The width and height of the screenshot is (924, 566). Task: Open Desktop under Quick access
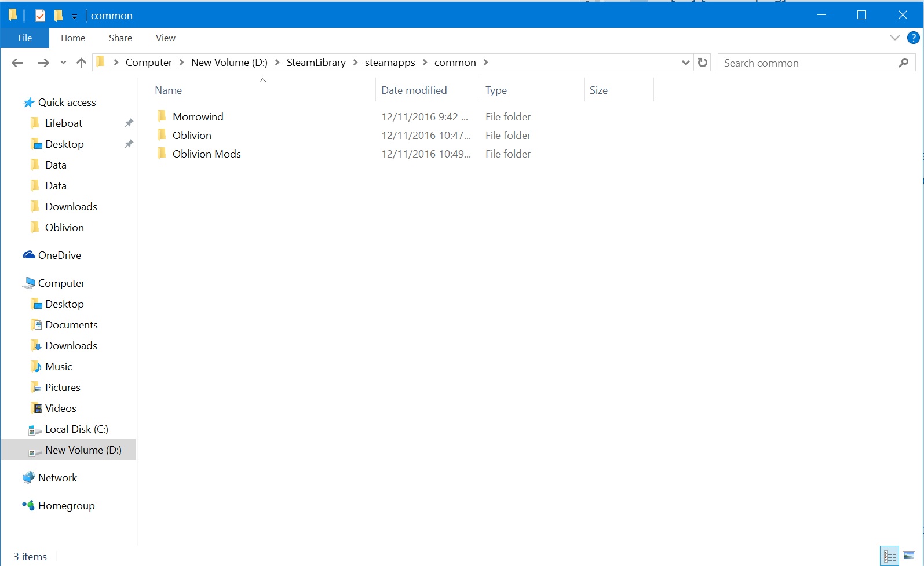click(x=65, y=144)
